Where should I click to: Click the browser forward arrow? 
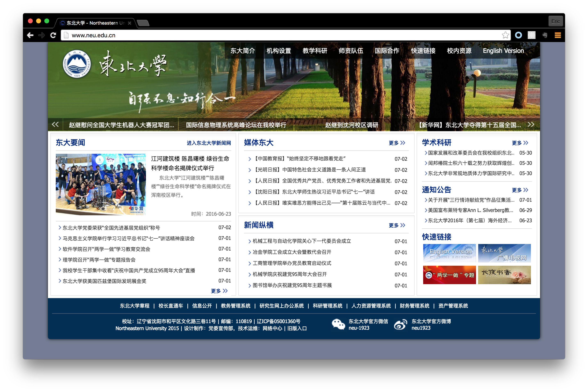pos(41,35)
